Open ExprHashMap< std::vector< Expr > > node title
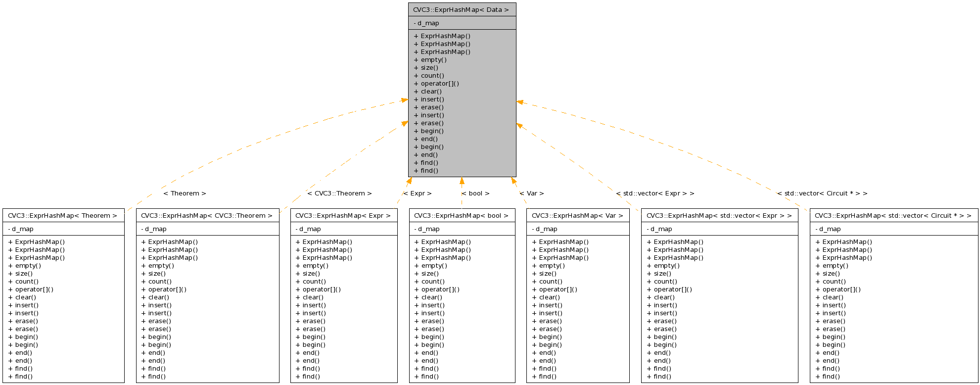This screenshot has width=980, height=385. pos(719,216)
